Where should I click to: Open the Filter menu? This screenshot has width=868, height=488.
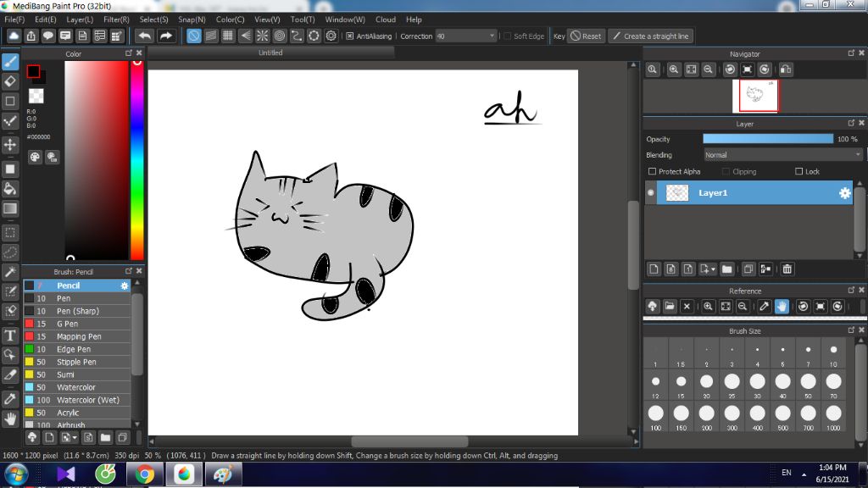116,19
